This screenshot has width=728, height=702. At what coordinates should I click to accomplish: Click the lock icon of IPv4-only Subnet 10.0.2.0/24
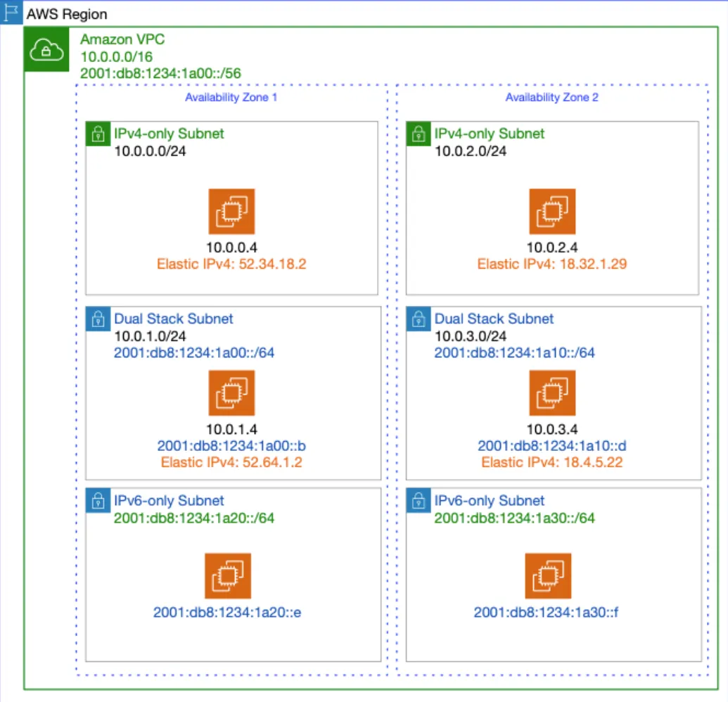click(419, 134)
